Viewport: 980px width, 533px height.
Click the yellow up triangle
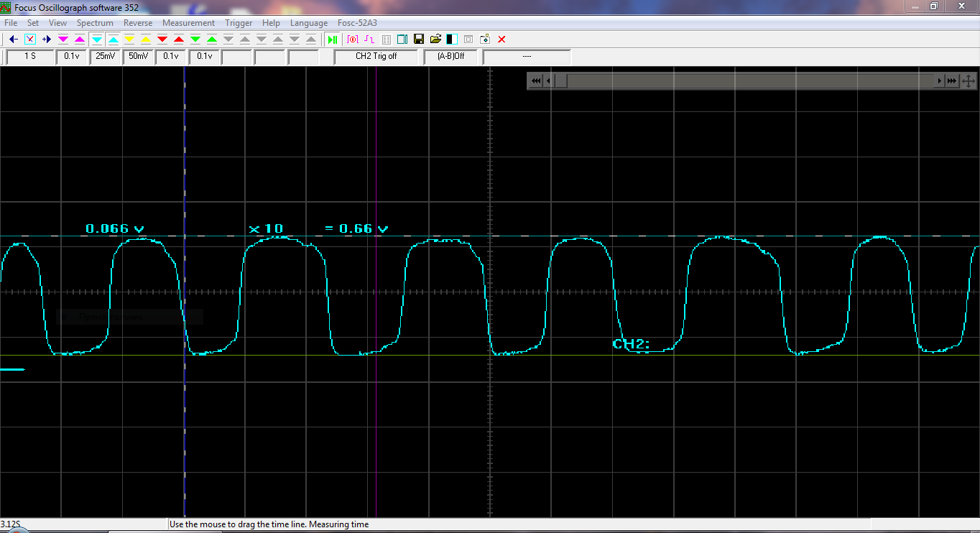click(146, 40)
